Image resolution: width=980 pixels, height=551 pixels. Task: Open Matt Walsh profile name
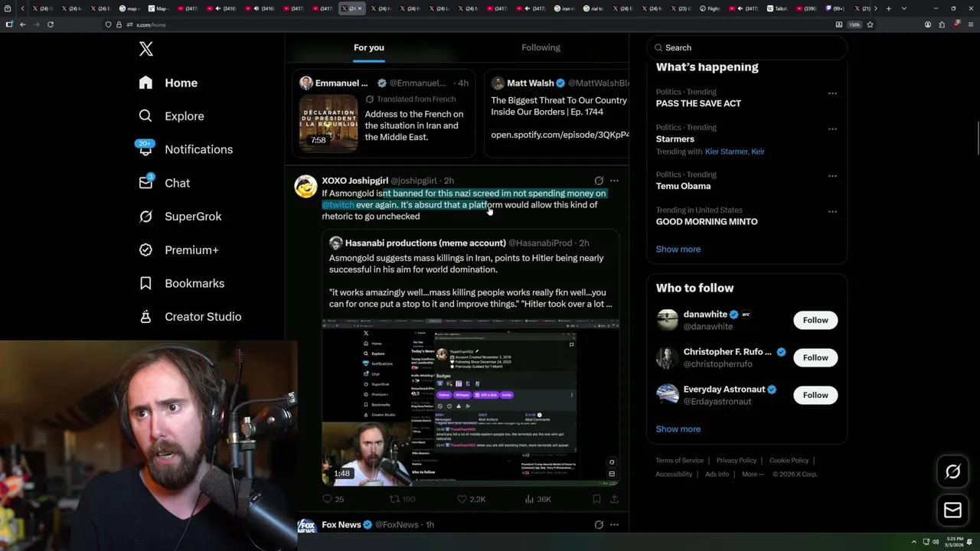(x=530, y=83)
